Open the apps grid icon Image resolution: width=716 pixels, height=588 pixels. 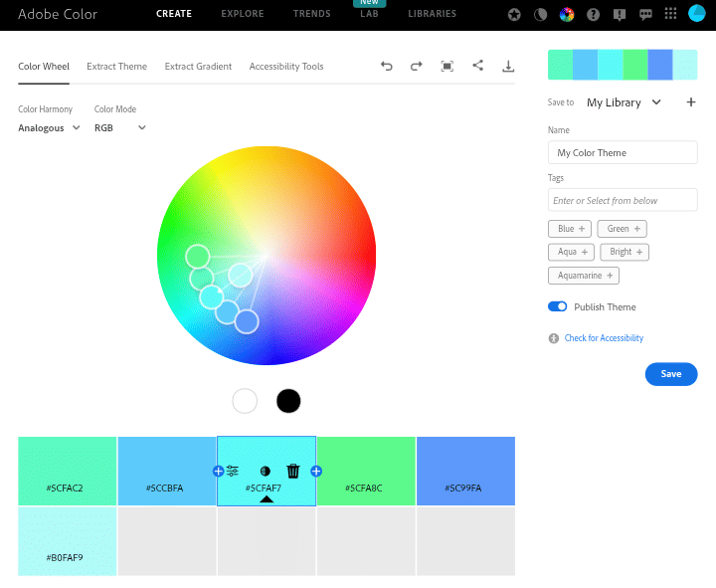(670, 14)
